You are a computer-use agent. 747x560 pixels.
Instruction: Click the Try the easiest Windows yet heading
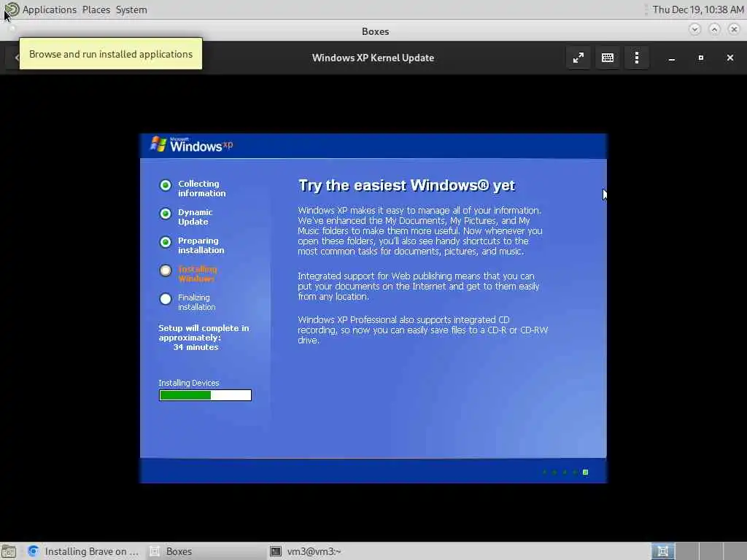406,186
